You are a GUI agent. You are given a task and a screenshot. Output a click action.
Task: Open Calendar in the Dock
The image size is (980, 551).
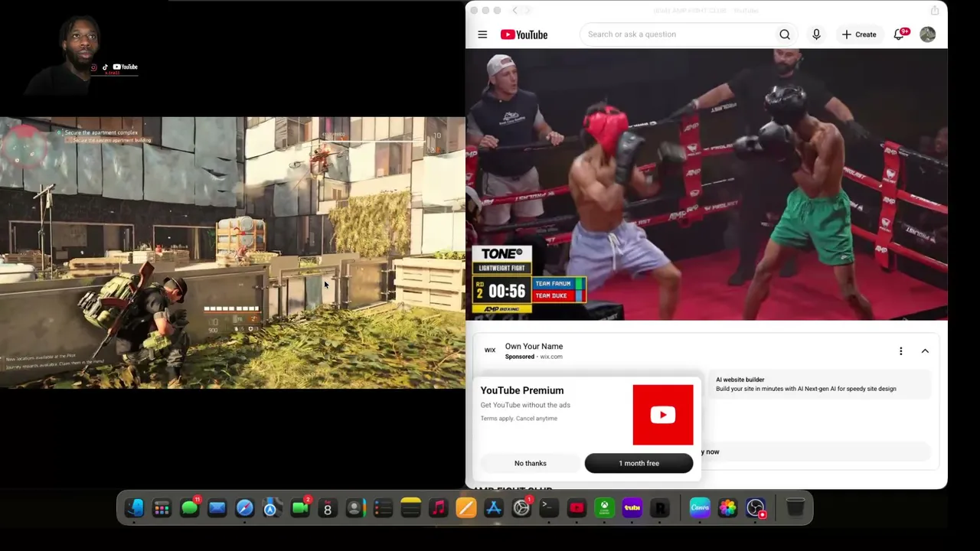(328, 507)
